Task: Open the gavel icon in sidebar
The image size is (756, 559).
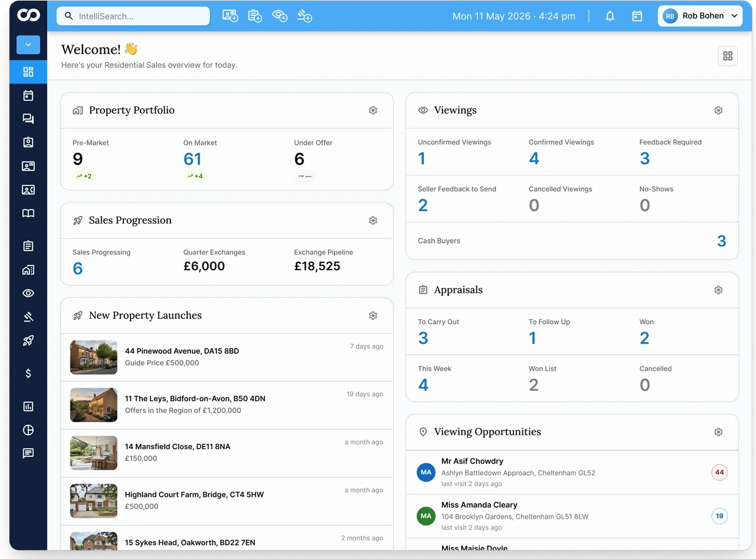Action: point(28,317)
